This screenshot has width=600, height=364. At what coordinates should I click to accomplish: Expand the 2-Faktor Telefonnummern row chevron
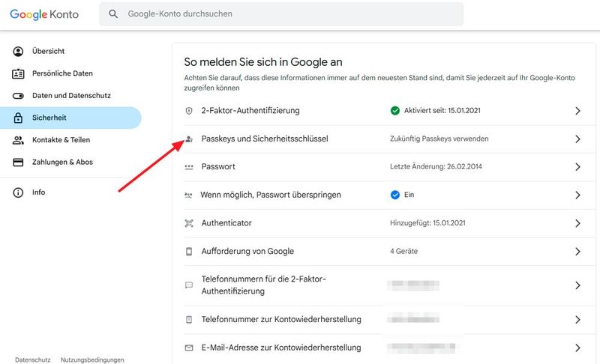[x=577, y=285]
